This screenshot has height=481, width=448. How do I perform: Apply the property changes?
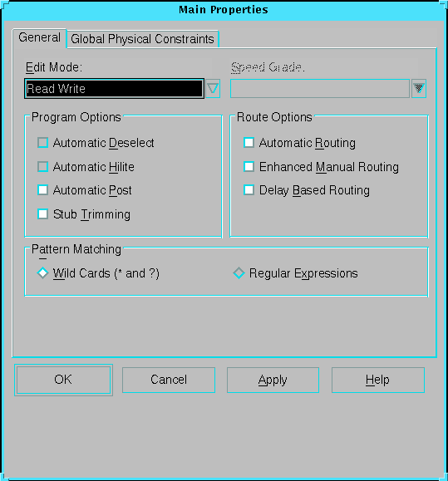pos(273,380)
